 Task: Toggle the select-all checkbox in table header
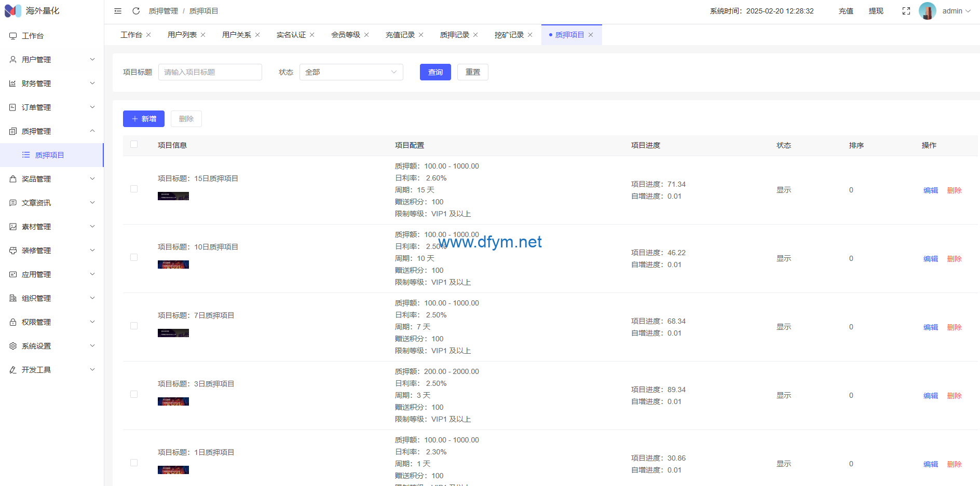(134, 144)
